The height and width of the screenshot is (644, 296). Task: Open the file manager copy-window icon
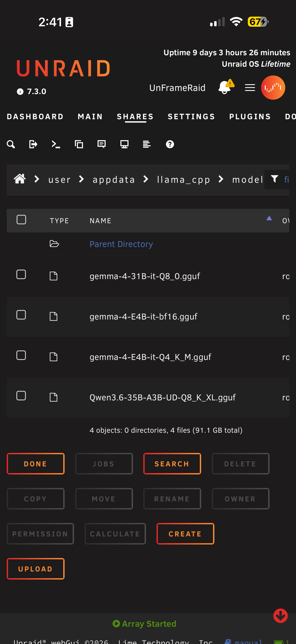tap(79, 144)
